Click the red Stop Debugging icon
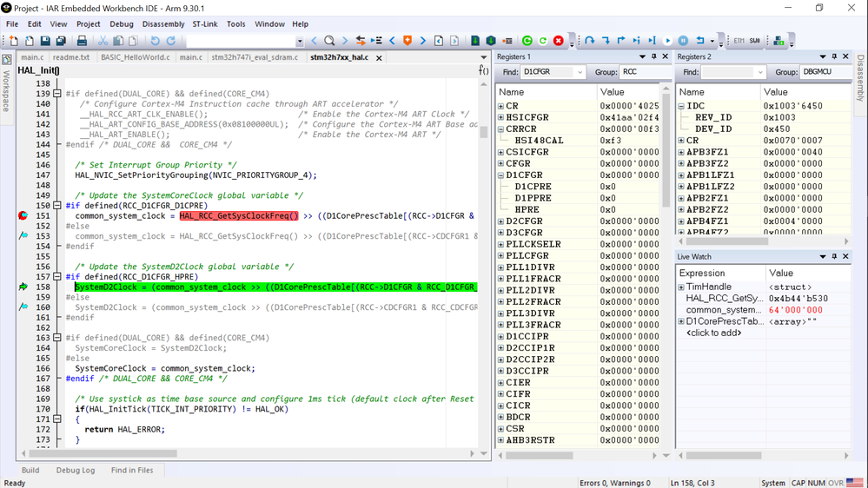Screen dimensions: 868x488 pos(559,41)
